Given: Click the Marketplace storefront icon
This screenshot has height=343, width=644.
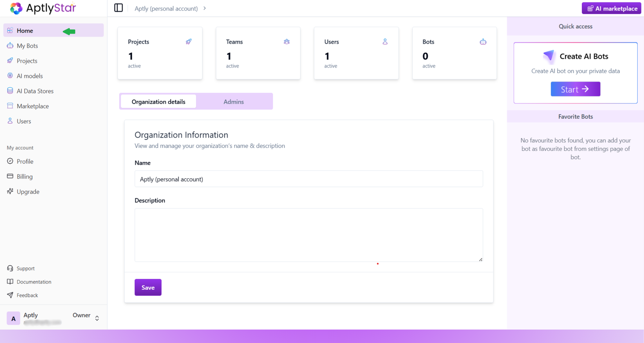Looking at the screenshot, I should tap(10, 106).
